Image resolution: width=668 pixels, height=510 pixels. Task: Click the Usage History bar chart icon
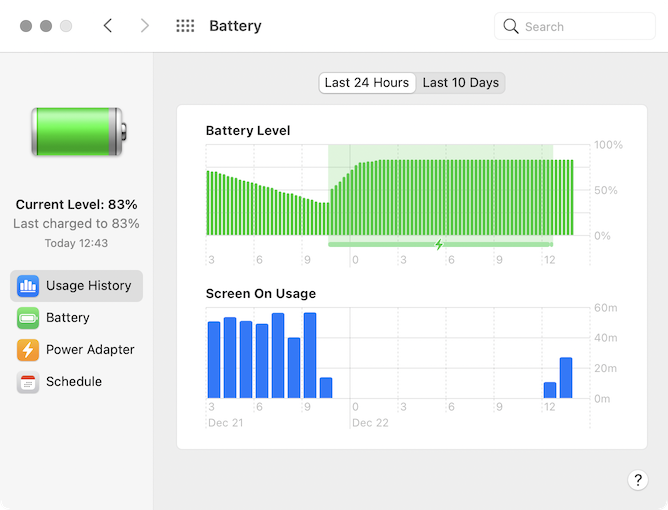click(x=28, y=286)
